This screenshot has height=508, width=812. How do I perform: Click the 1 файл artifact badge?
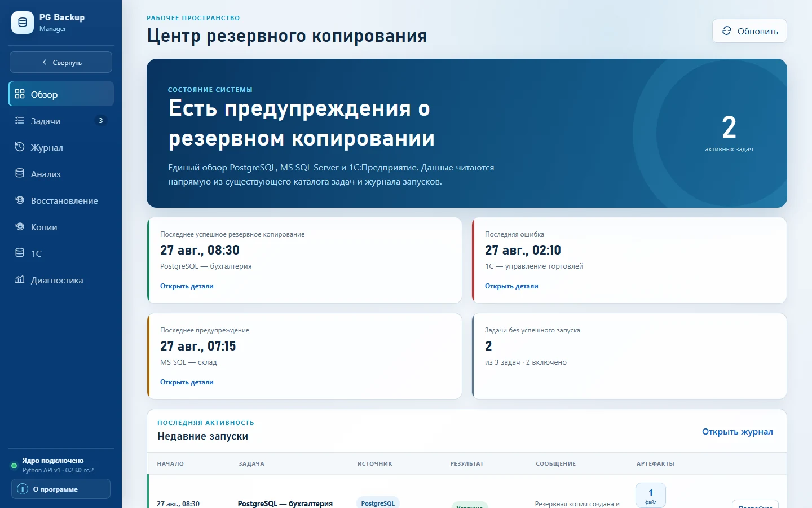[x=651, y=496]
